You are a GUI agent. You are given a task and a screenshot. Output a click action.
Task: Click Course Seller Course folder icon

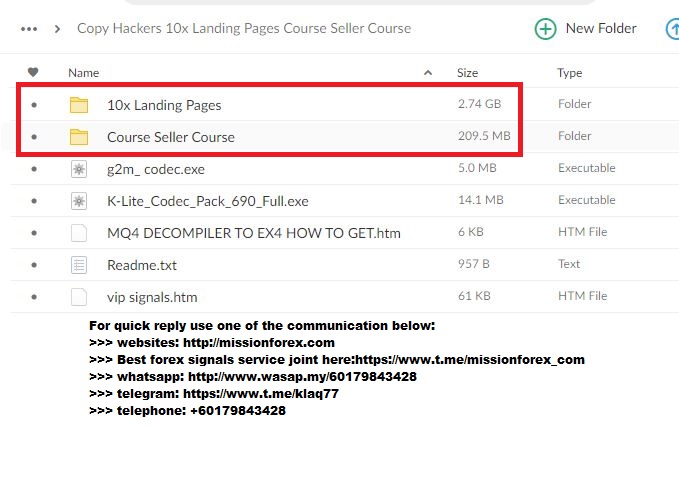pos(79,137)
